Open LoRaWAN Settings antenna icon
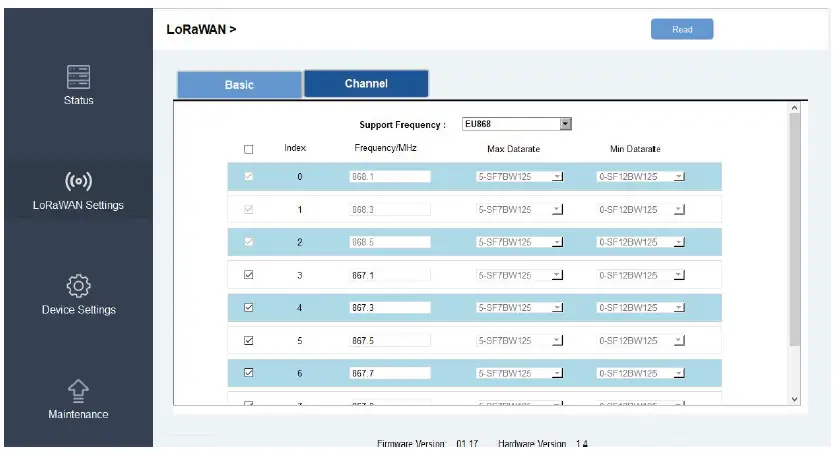Viewport: 838px width, 457px height. pos(79,181)
